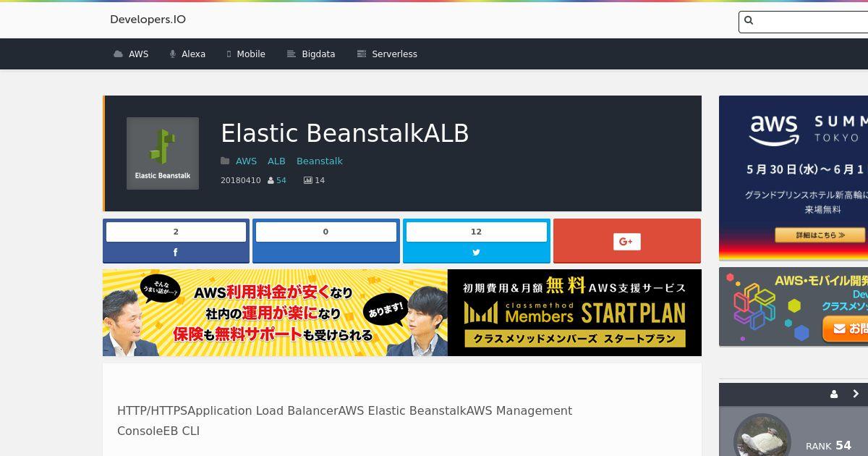Click the microphone icon beside Alexa
Screen dimensions: 868x456
[173, 54]
